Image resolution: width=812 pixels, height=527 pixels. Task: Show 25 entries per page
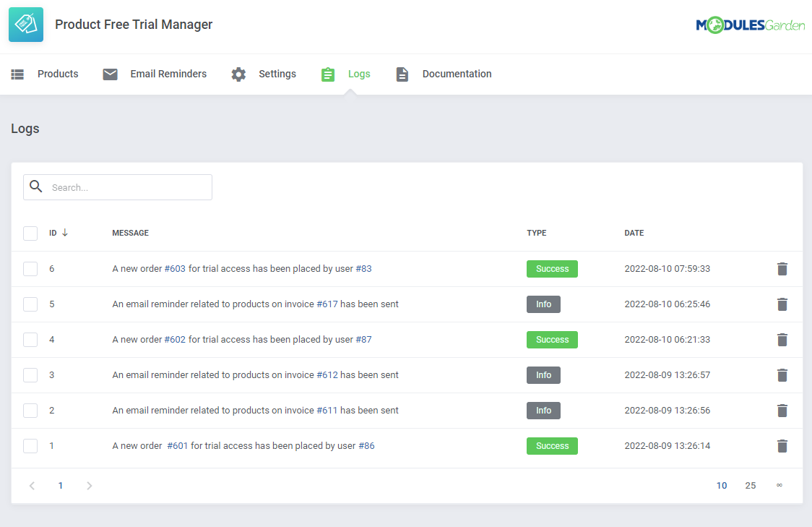[x=751, y=486]
